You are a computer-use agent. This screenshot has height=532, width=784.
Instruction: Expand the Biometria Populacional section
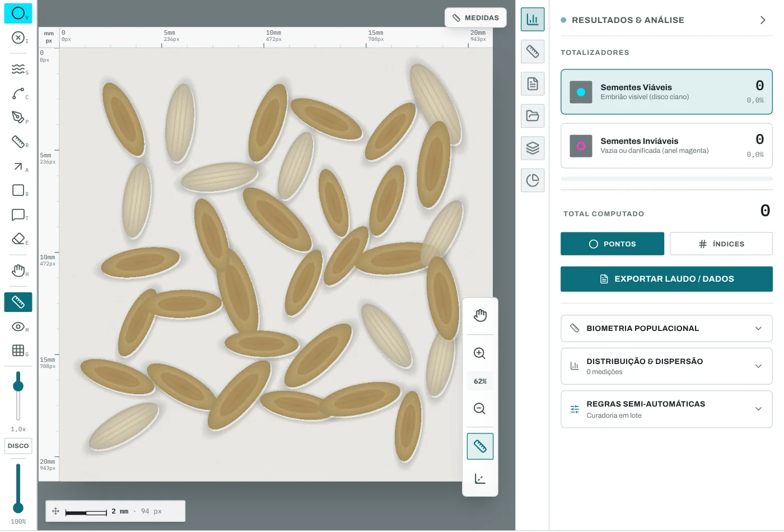point(666,328)
